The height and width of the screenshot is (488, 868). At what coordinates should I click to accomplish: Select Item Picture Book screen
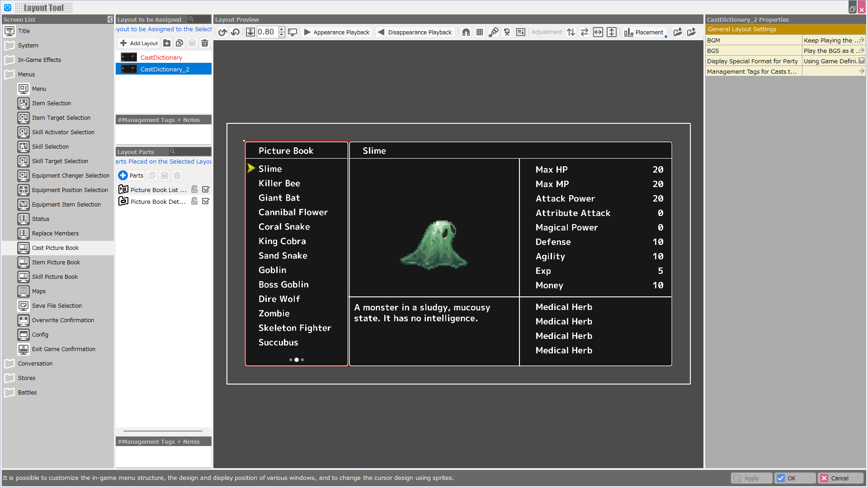coord(56,262)
